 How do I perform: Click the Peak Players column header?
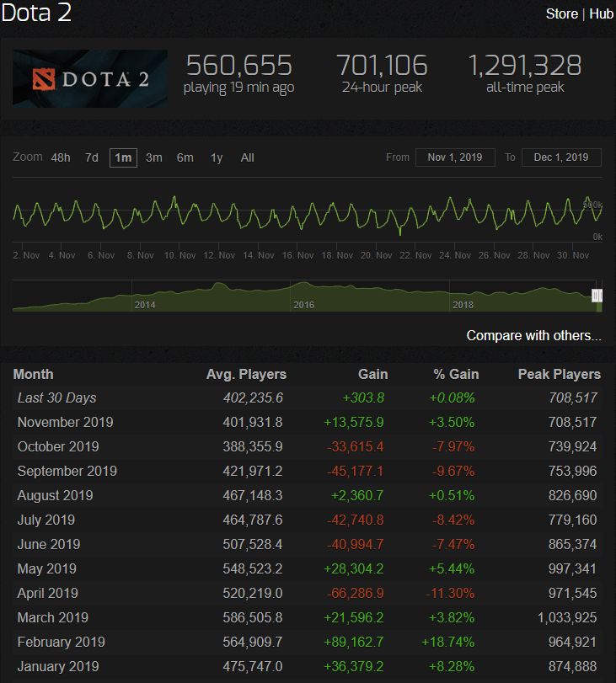tap(560, 374)
